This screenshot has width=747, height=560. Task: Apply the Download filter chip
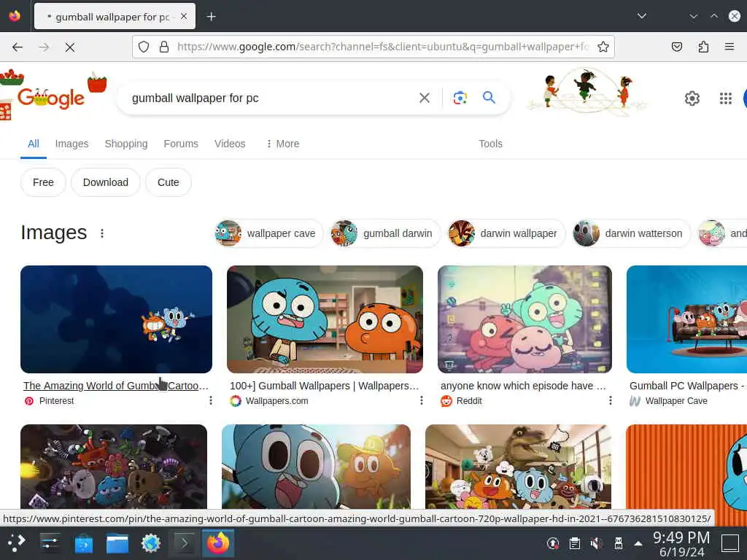pyautogui.click(x=106, y=182)
